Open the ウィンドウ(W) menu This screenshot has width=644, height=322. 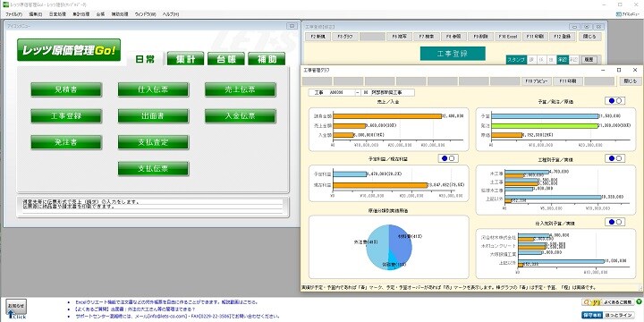click(x=146, y=14)
